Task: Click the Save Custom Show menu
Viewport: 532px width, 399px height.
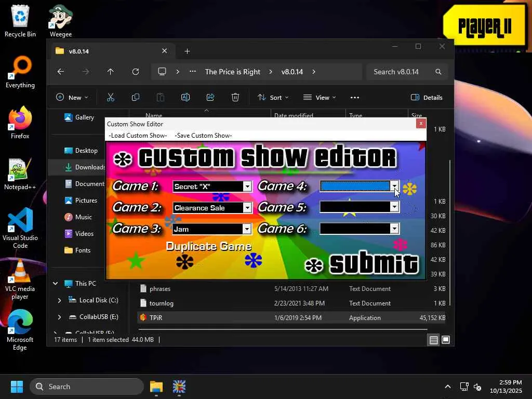Action: [203, 136]
